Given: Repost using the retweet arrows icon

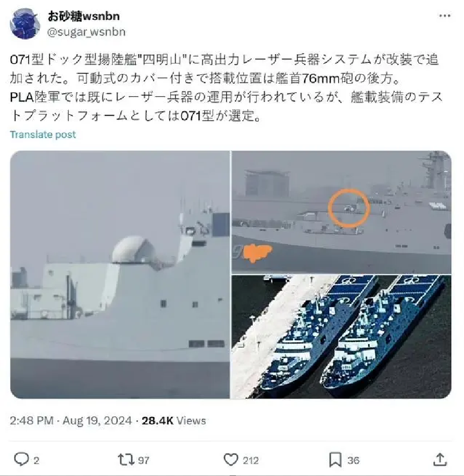Looking at the screenshot, I should click(126, 459).
